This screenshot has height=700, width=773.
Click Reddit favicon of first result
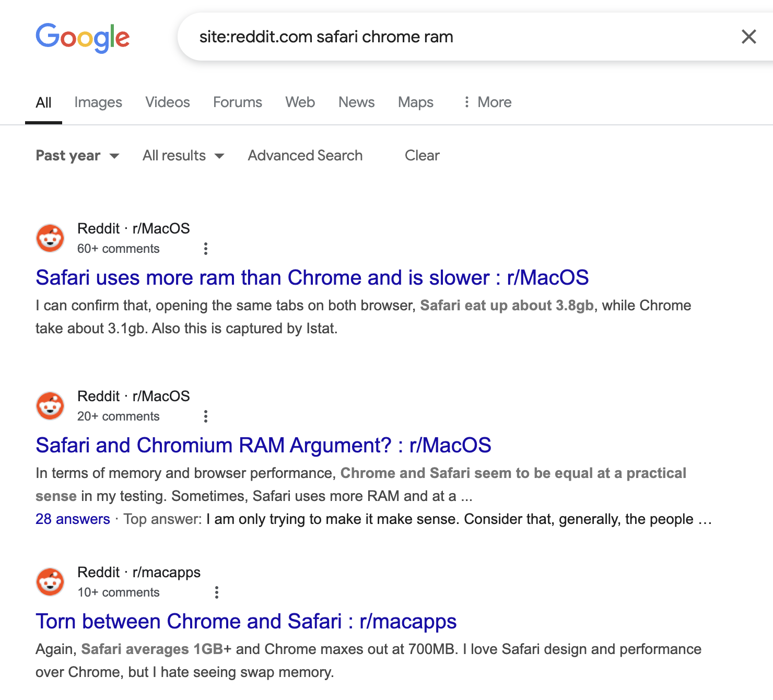click(x=50, y=238)
